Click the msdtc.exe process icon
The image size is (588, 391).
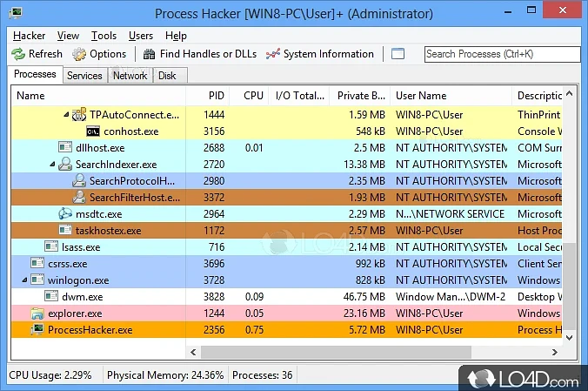coord(65,214)
